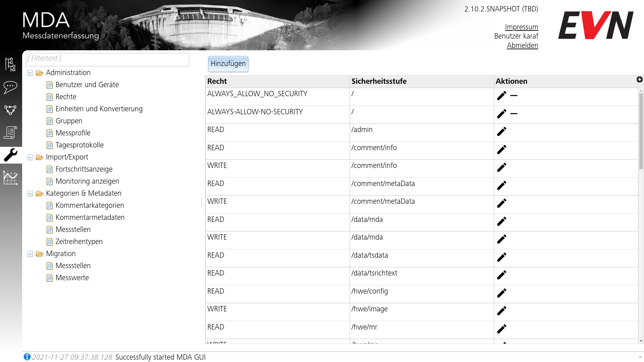
Task: Toggle visibility of Migration tree section
Action: point(31,254)
